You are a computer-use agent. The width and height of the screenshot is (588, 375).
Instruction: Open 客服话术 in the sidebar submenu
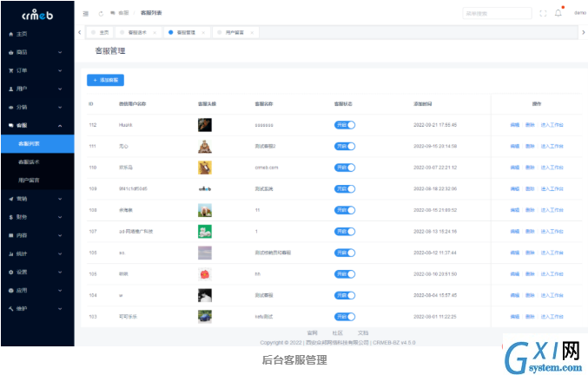coord(37,162)
